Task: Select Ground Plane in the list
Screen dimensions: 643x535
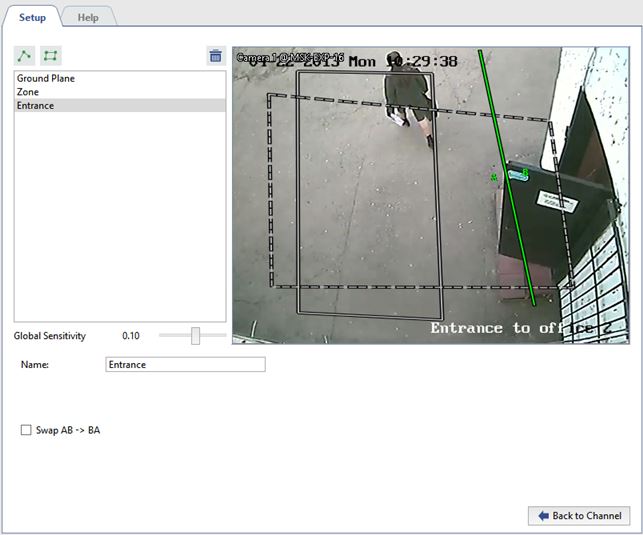Action: (46, 78)
